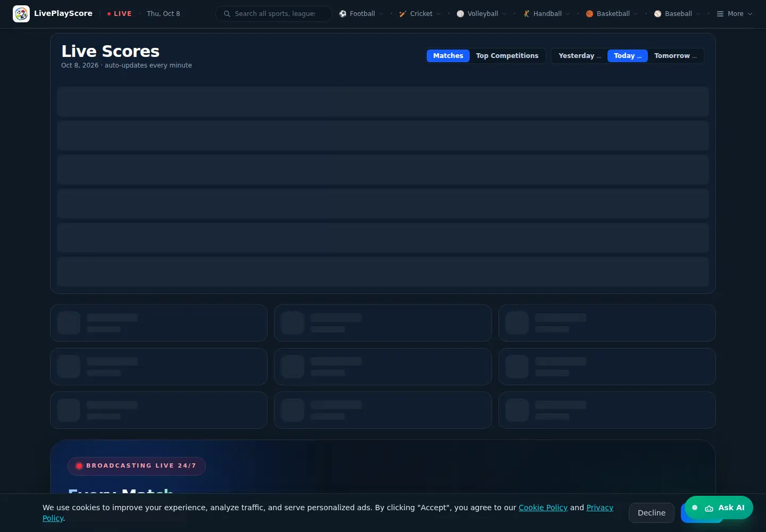Click the red LIVE indicator
766x532 pixels.
coord(120,14)
